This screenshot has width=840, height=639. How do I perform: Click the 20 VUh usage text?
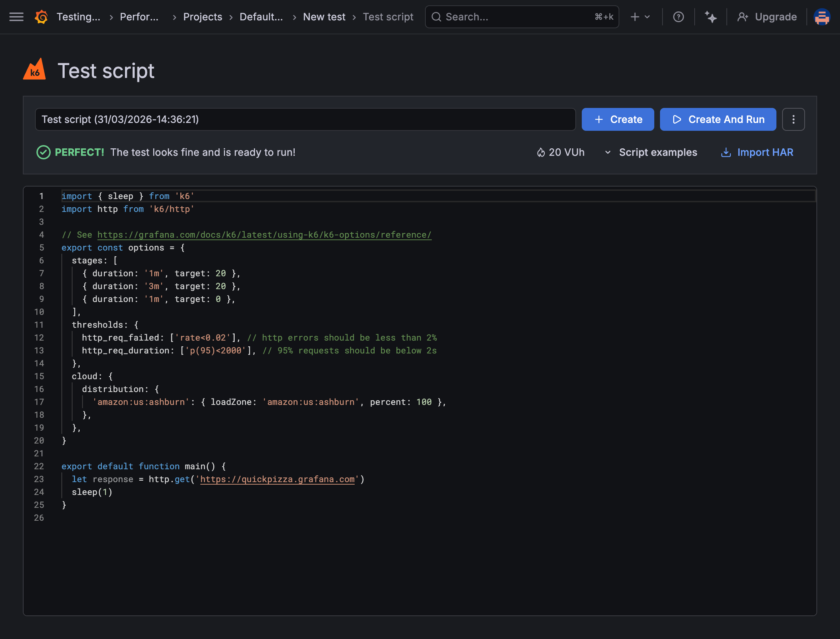(566, 152)
